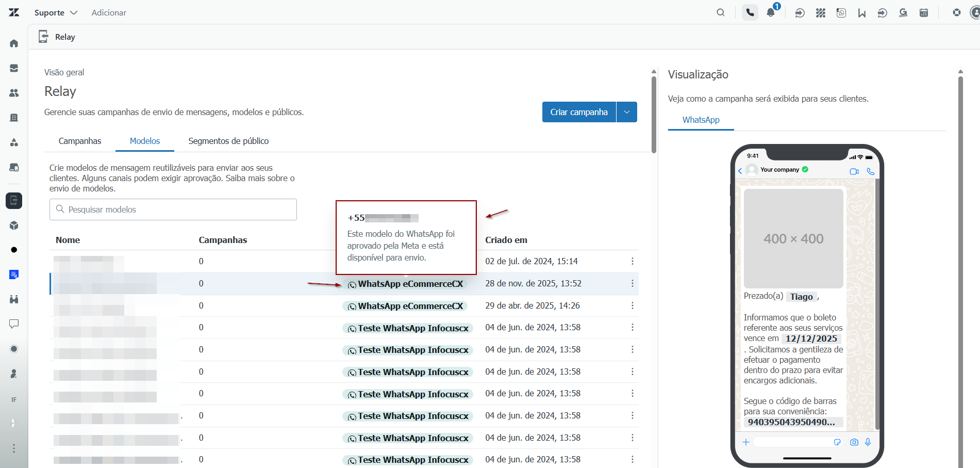
Task: Click in the Pesquisar modelos search field
Action: point(173,209)
